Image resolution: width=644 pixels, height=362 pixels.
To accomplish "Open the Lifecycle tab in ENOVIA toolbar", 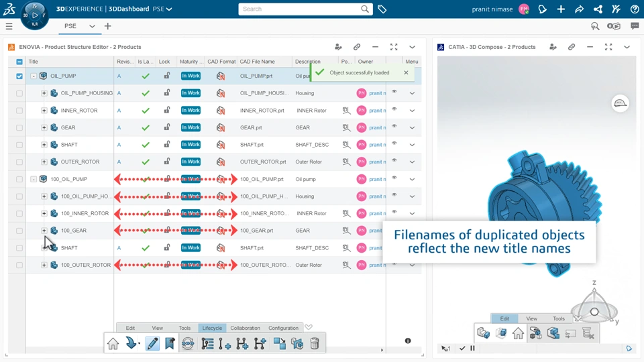I will click(212, 328).
